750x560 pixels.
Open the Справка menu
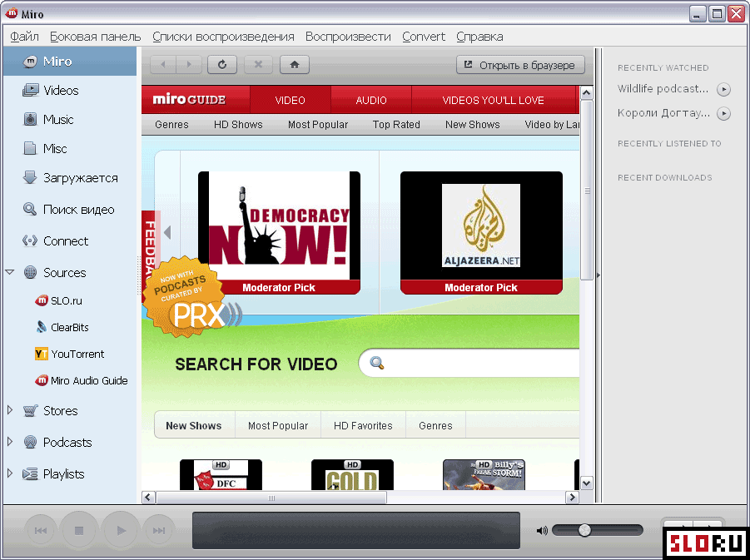[479, 37]
